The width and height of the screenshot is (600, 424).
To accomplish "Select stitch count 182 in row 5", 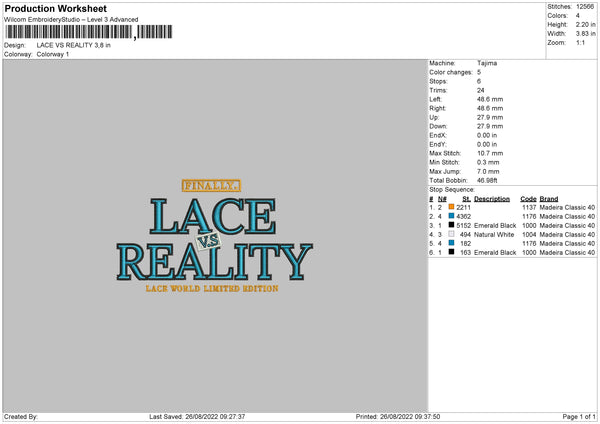I will (466, 243).
